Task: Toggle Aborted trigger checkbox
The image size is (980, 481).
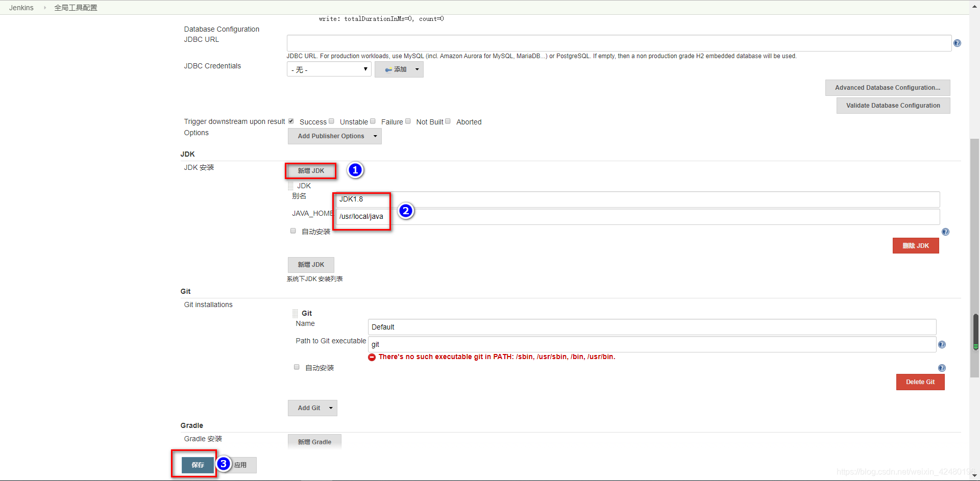Action: click(448, 121)
